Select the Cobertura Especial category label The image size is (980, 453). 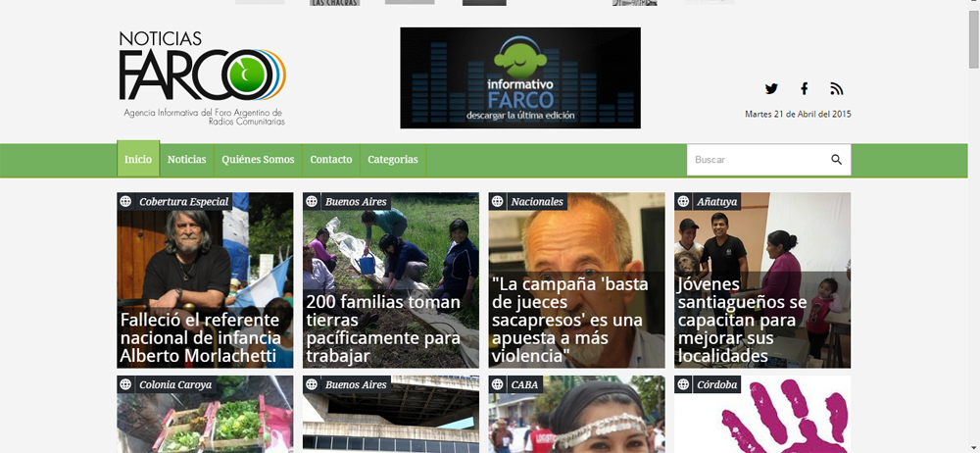[184, 201]
